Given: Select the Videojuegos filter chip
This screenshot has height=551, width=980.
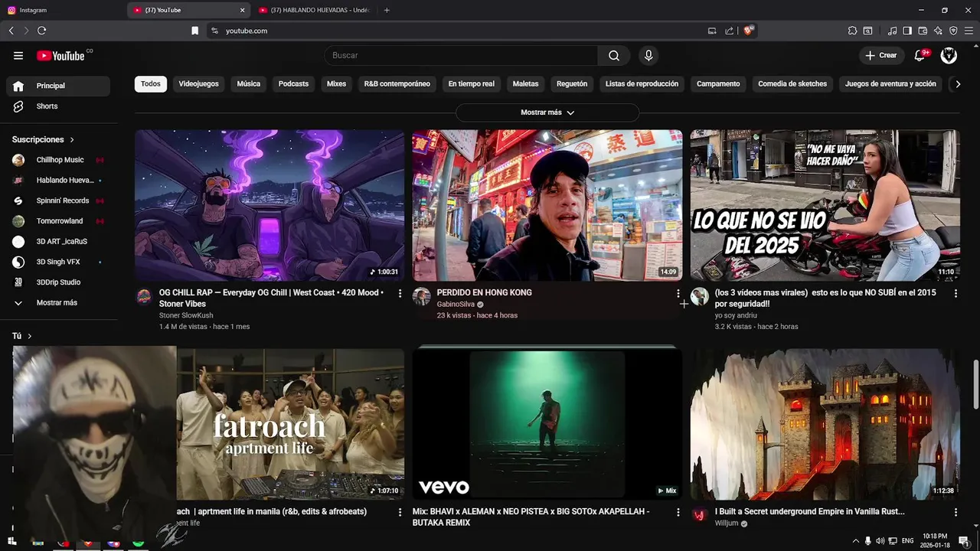Looking at the screenshot, I should [198, 84].
